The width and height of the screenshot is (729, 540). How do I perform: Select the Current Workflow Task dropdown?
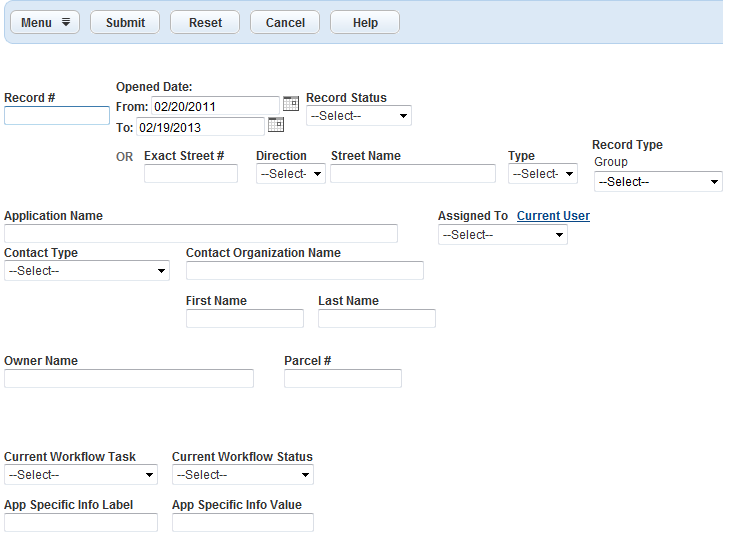(x=81, y=475)
